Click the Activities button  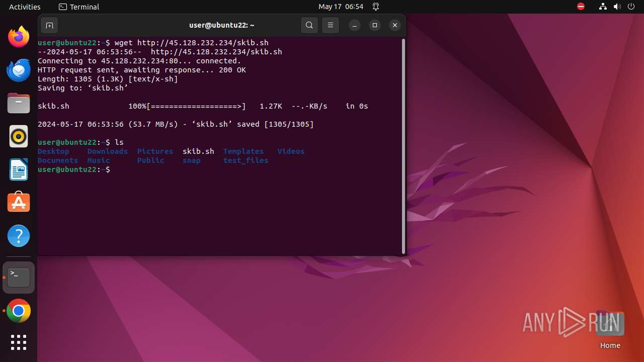pos(25,7)
